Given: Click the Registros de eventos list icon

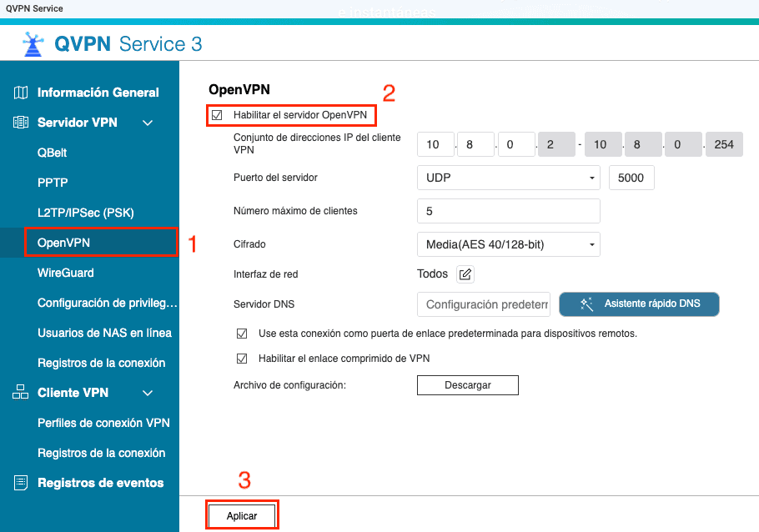Looking at the screenshot, I should [21, 483].
